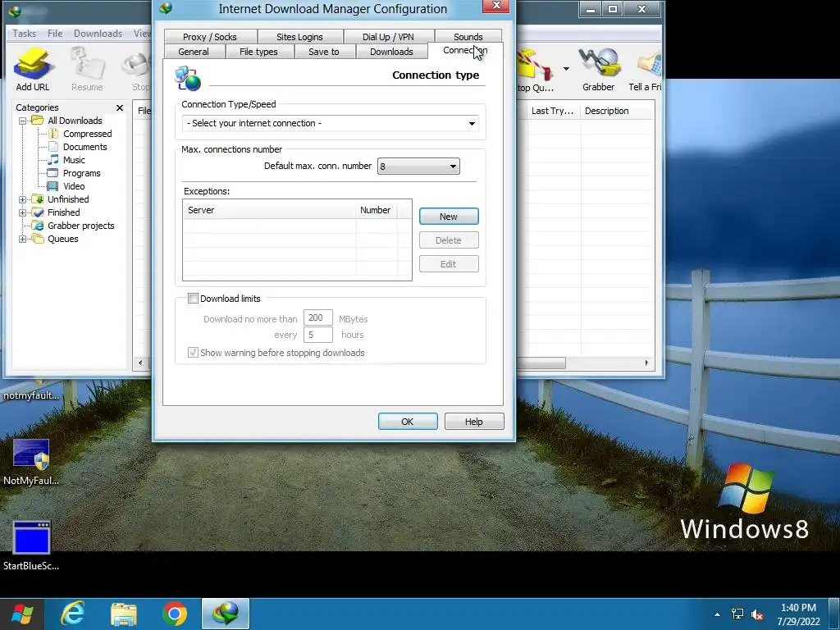Select the Programs category
Viewport: 840px width, 630px height.
pyautogui.click(x=75, y=173)
